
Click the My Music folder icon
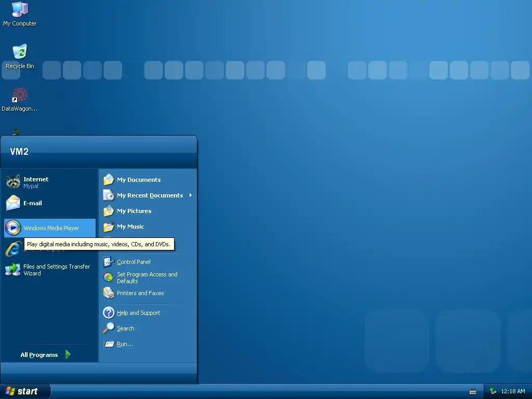109,227
